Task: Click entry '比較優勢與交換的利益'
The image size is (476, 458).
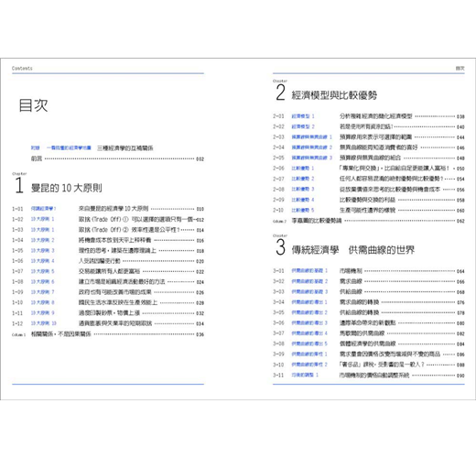Action: (x=367, y=200)
